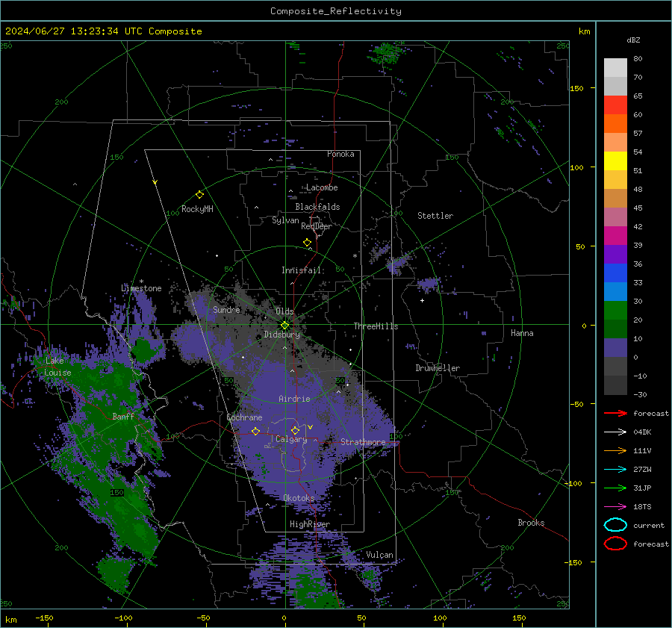
Task: Click the red forecast ellipse legend icon
Action: (x=615, y=544)
